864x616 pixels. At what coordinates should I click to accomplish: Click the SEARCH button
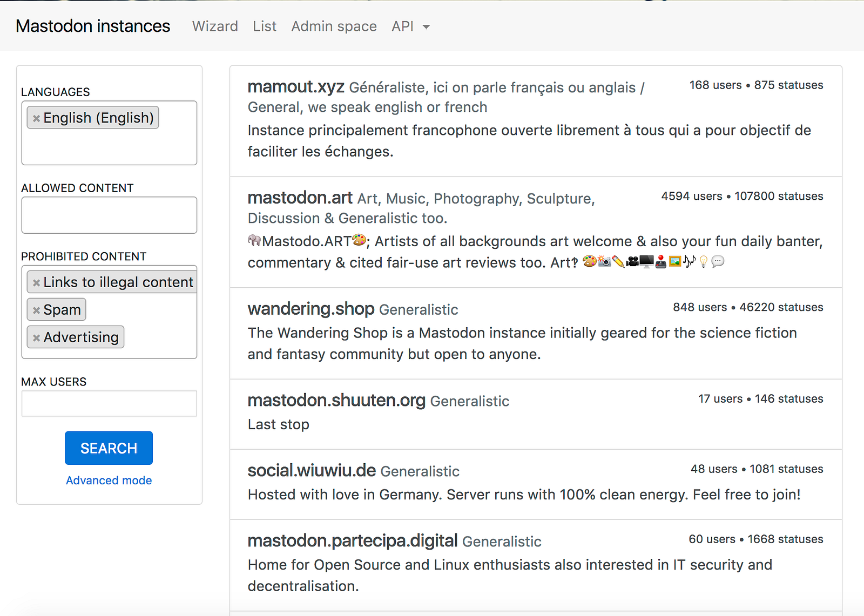[109, 448]
